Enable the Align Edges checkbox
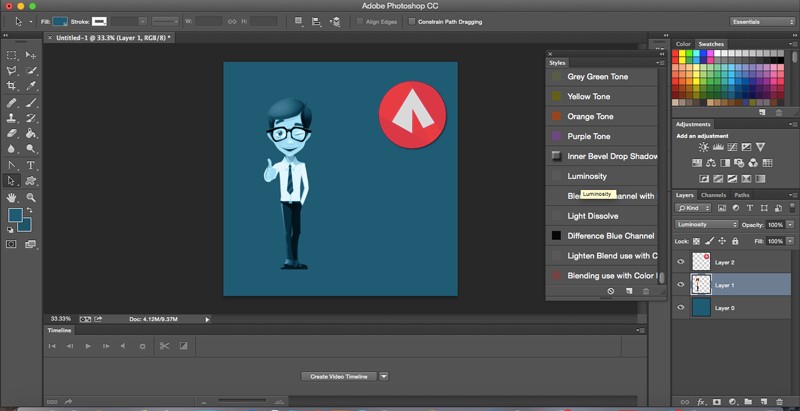 tap(360, 22)
